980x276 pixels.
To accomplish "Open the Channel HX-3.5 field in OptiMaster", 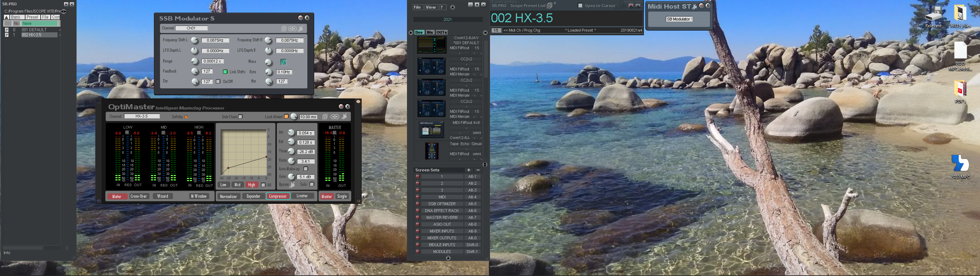I will pos(142,116).
